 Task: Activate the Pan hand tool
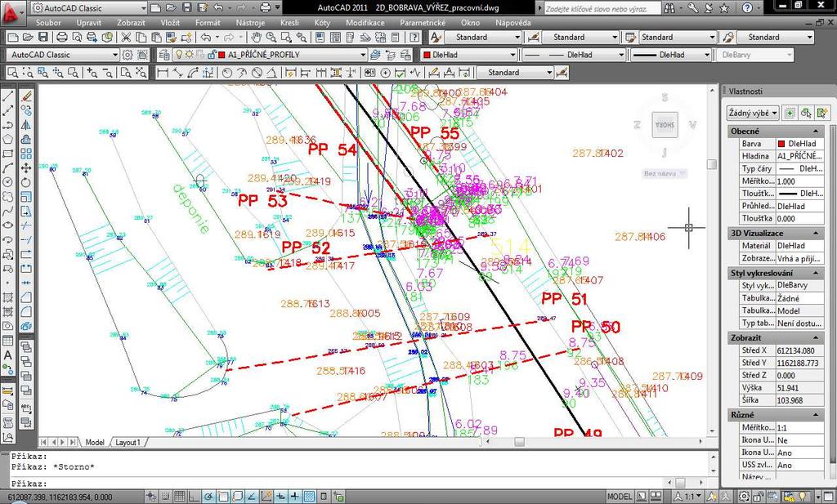coord(256,38)
